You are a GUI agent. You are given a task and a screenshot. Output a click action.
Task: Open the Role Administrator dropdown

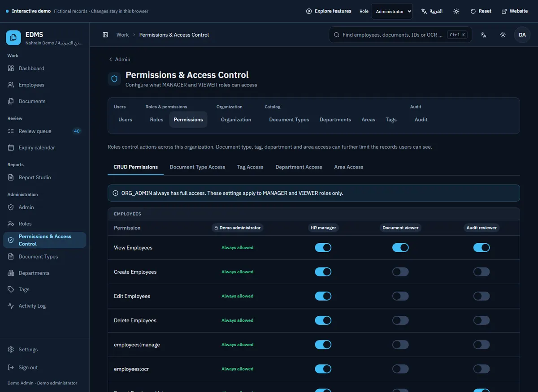392,11
